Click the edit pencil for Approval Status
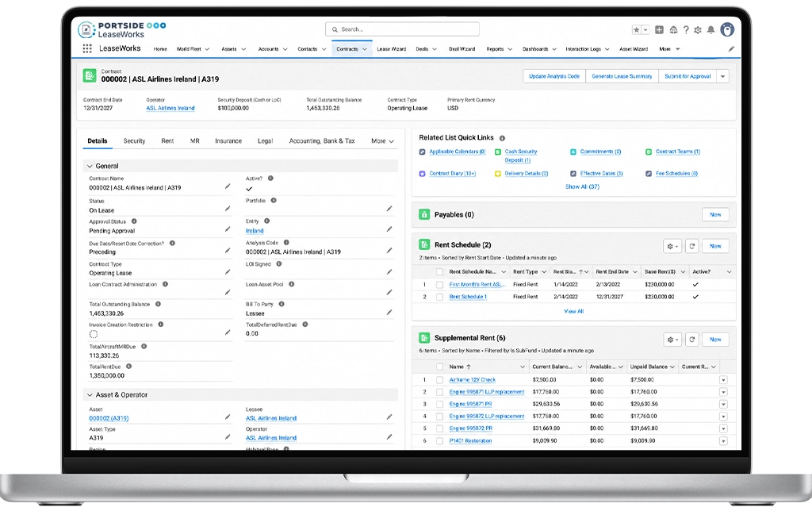The image size is (812, 511). click(228, 229)
